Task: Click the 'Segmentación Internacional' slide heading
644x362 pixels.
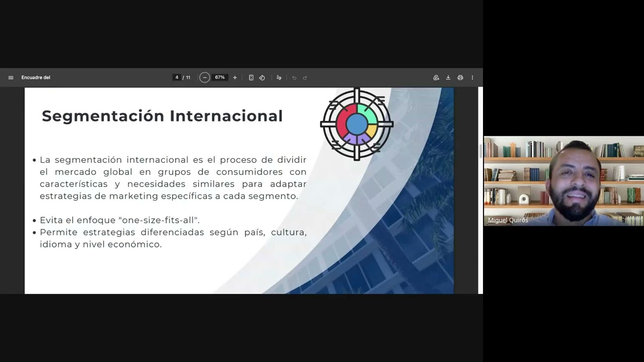Action: [x=162, y=116]
